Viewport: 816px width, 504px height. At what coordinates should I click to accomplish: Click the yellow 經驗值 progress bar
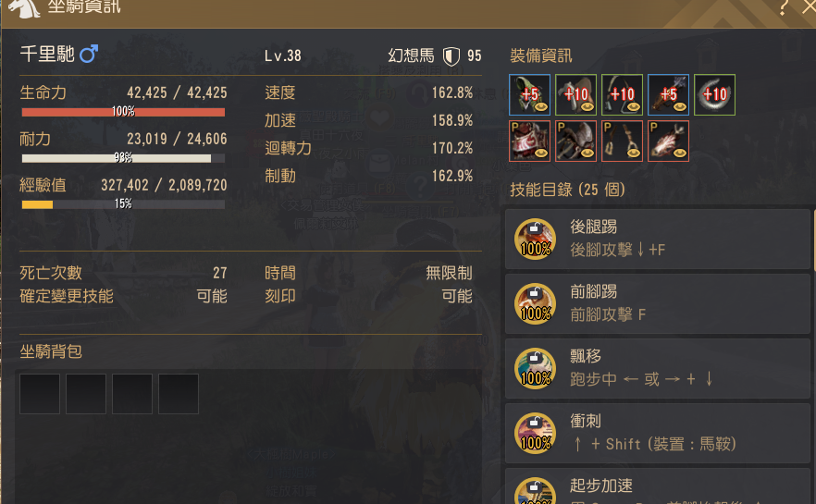click(123, 204)
